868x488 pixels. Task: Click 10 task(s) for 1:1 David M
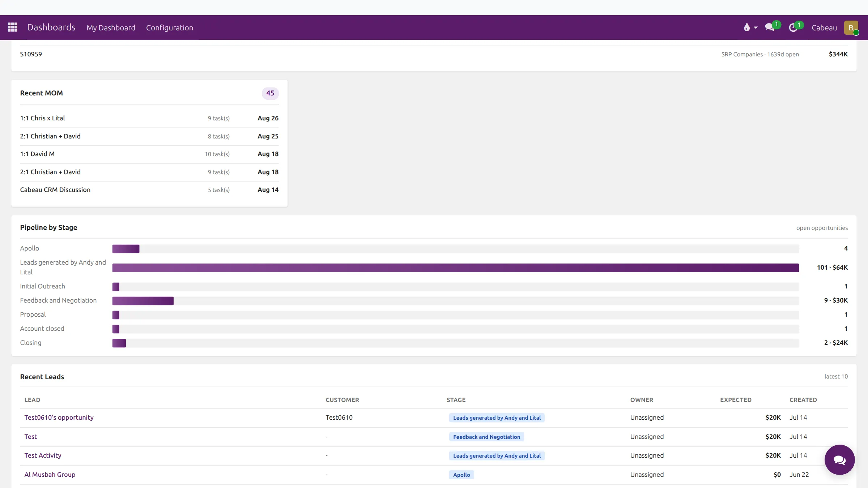(217, 154)
